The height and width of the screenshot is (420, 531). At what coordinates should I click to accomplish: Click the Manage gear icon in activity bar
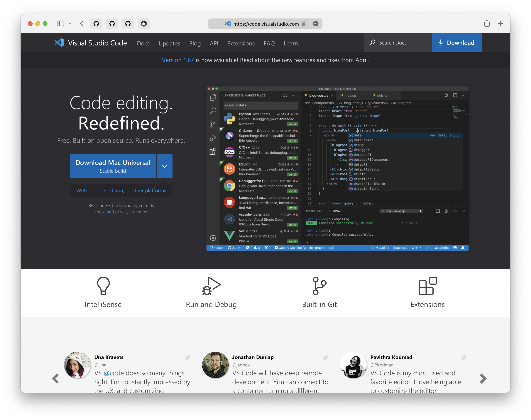click(213, 238)
